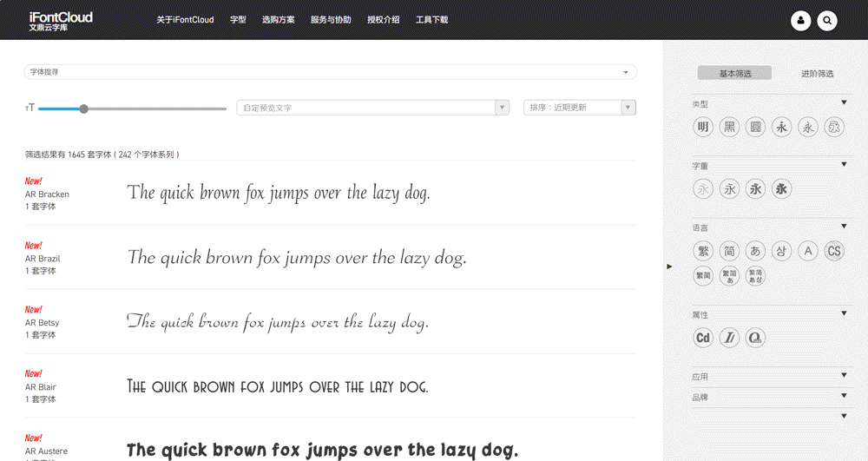
Task: Click '1 套字体' under AR Blair
Action: tap(41, 399)
